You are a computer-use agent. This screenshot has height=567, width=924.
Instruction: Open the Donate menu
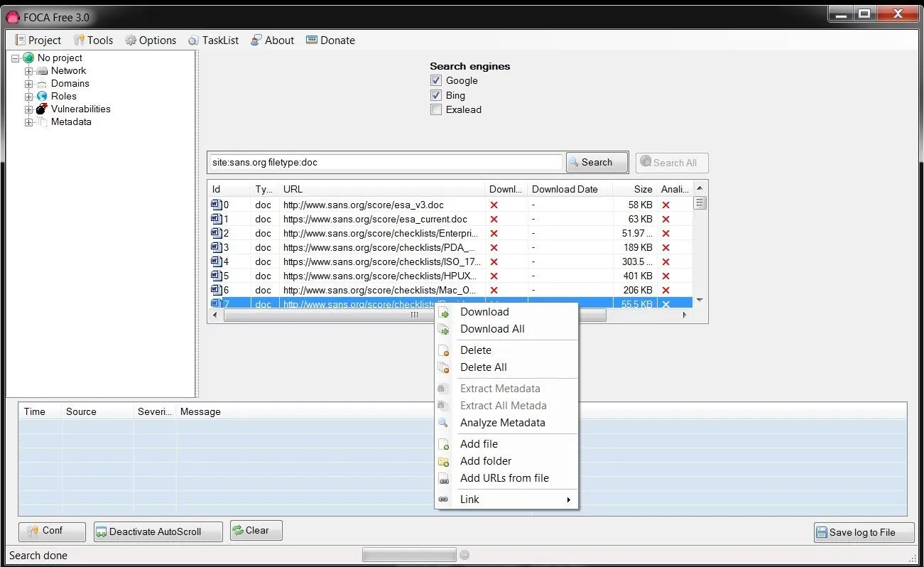click(330, 40)
